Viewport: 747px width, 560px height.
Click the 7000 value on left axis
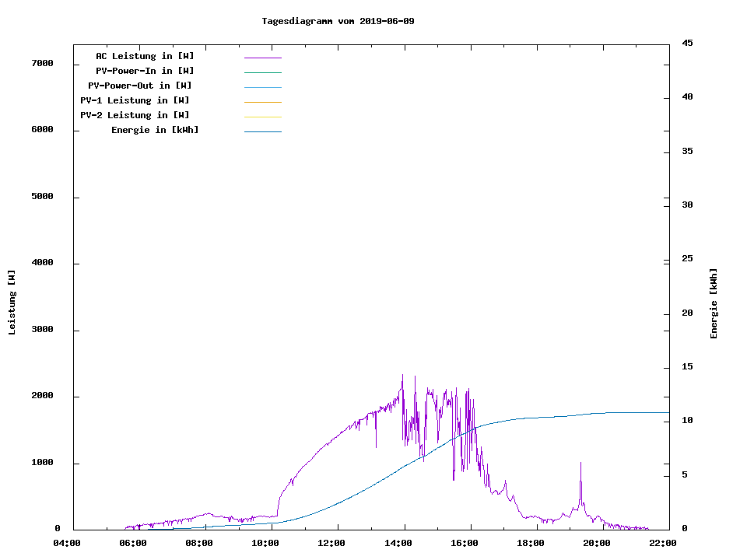pos(42,63)
